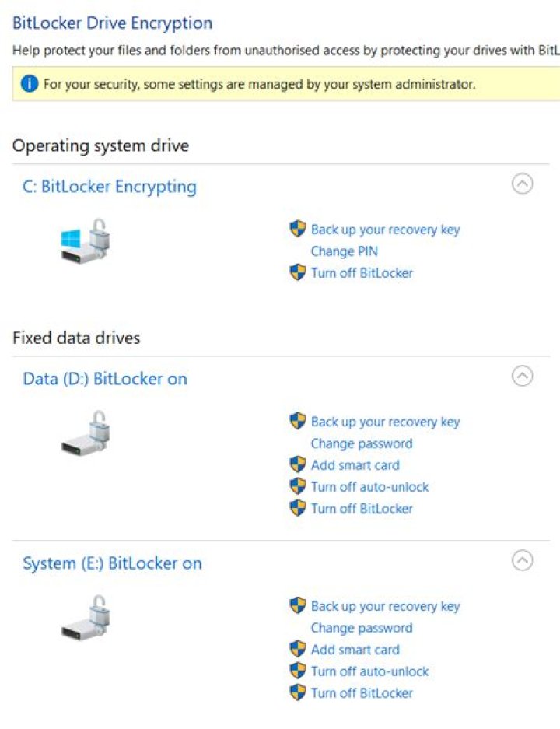Image resolution: width=560 pixels, height=729 pixels.
Task: Click the System (E:) drive padlock icon
Action: [86, 618]
